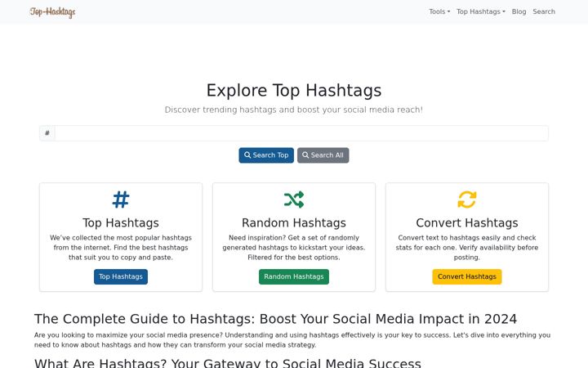Click the yellow Convert Hashtags button
The height and width of the screenshot is (368, 588).
click(467, 276)
